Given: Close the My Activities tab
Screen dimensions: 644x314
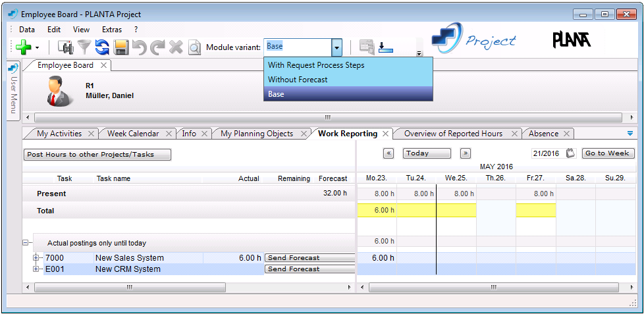Looking at the screenshot, I should (x=91, y=134).
